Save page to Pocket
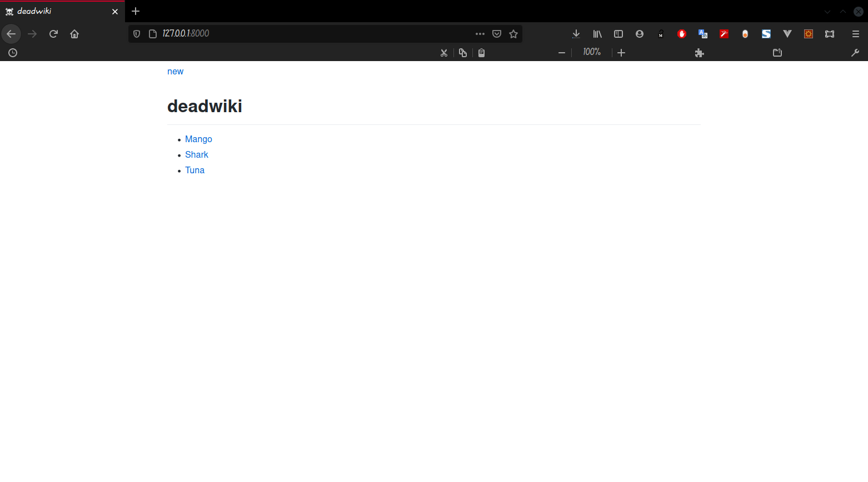The image size is (868, 482). pos(497,34)
